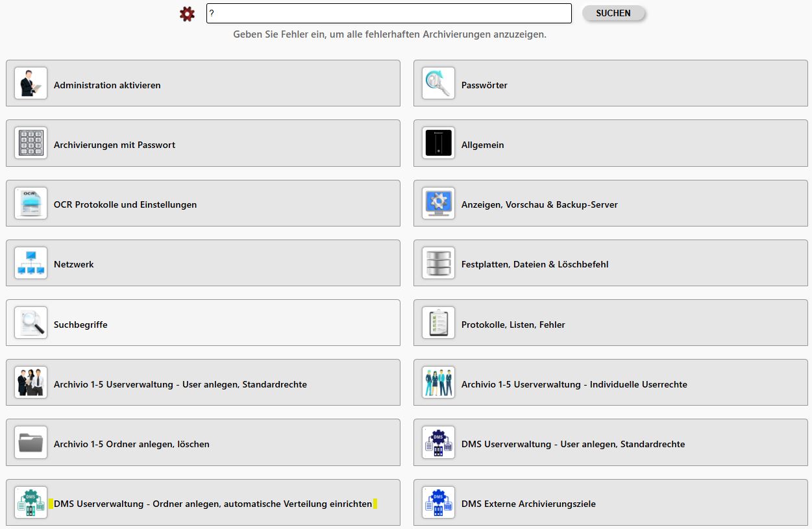The image size is (812, 529).
Task: Select the keypad icon for Archivierungen mit Passwort
Action: pos(31,143)
